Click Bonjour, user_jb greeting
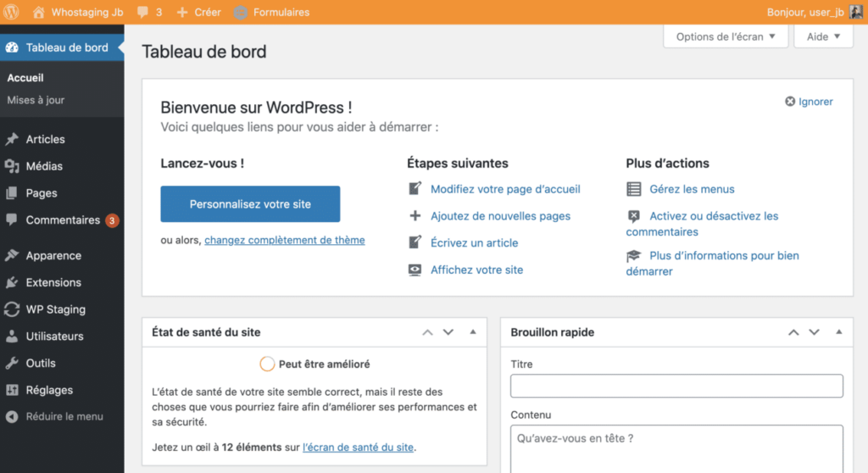 pyautogui.click(x=805, y=12)
